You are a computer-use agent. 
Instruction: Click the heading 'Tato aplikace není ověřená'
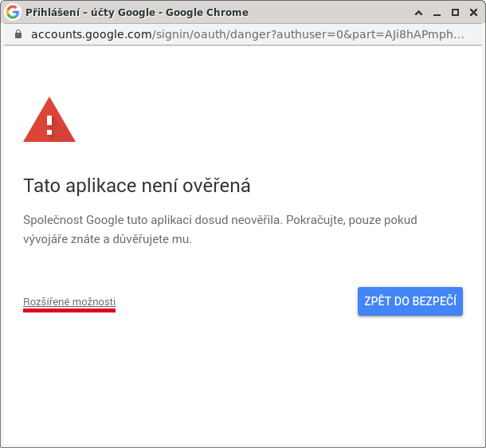tap(137, 186)
